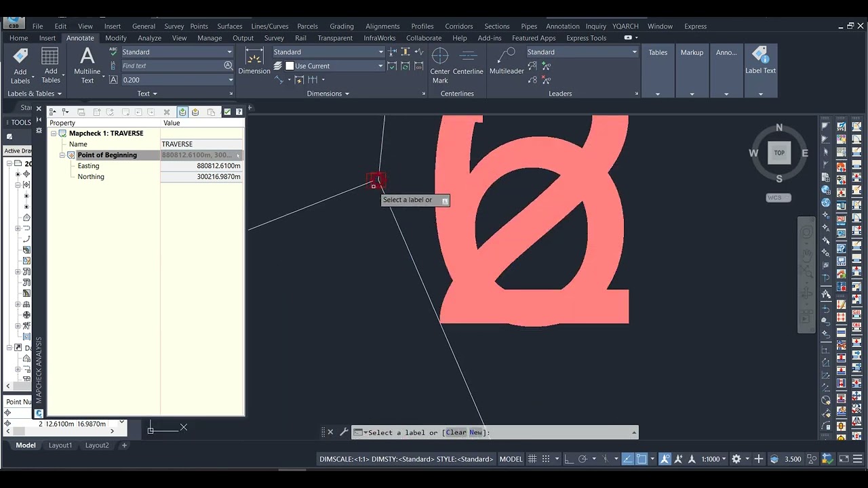Click the Add Labels tool
The height and width of the screenshot is (488, 868).
point(20,66)
